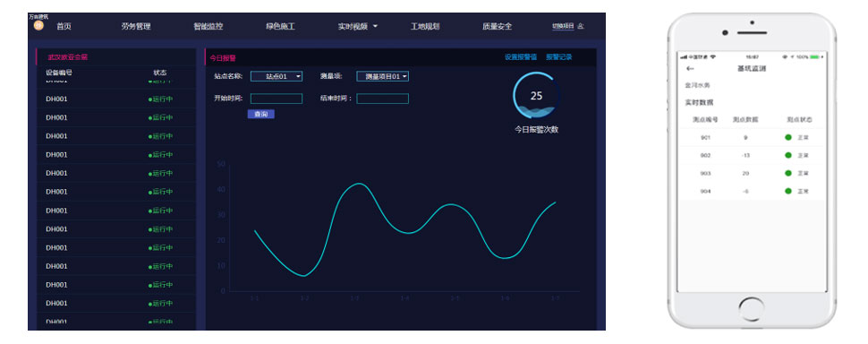Click the blue 查询 query button

[260, 114]
